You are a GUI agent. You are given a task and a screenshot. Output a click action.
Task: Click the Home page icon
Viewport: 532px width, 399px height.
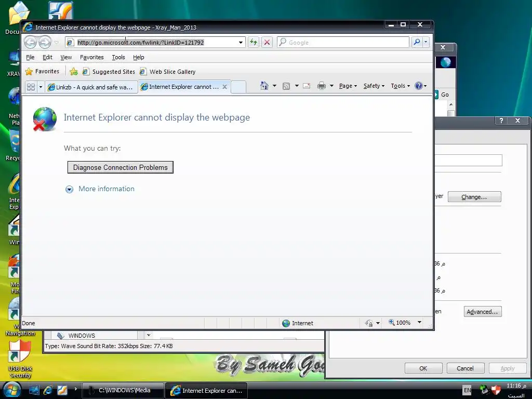pos(264,86)
